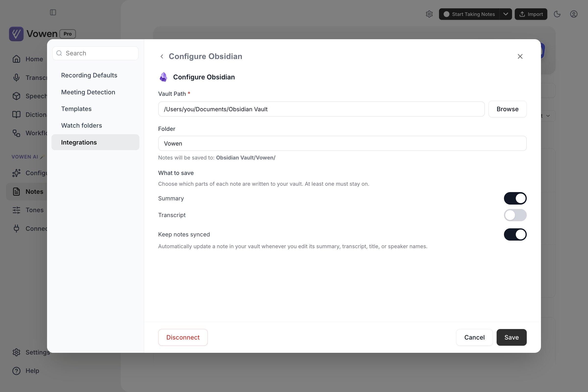Viewport: 588px width, 392px height.
Task: Click the 'Obsidian Vault/Vowen/' path text
Action: click(x=245, y=158)
